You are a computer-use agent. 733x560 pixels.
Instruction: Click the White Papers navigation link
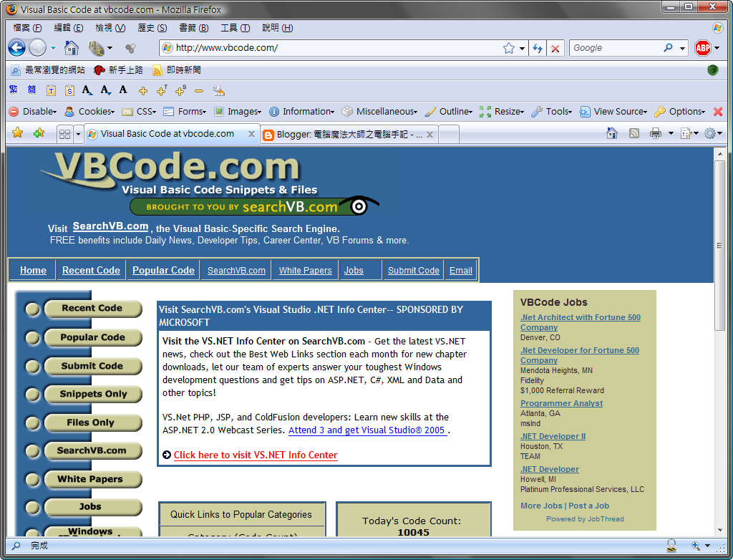305,271
